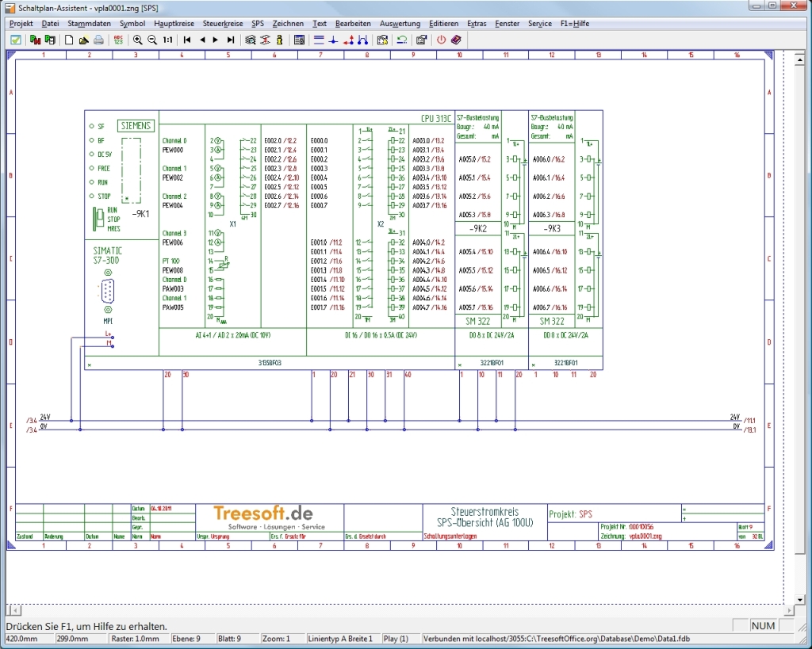812x649 pixels.
Task: Zoom in with the magnifier plus icon
Action: [x=138, y=39]
